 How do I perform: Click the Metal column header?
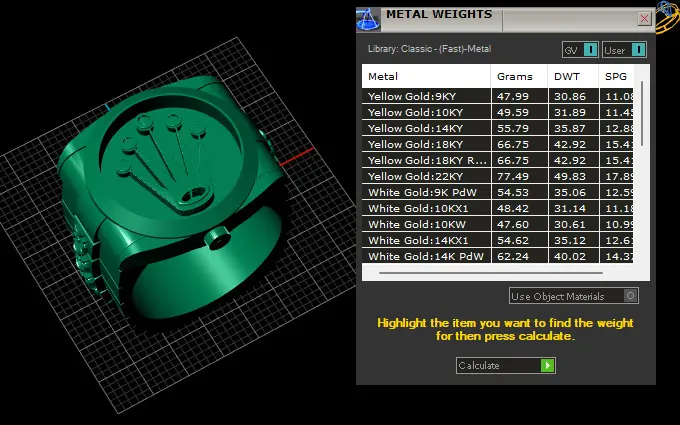click(x=426, y=77)
